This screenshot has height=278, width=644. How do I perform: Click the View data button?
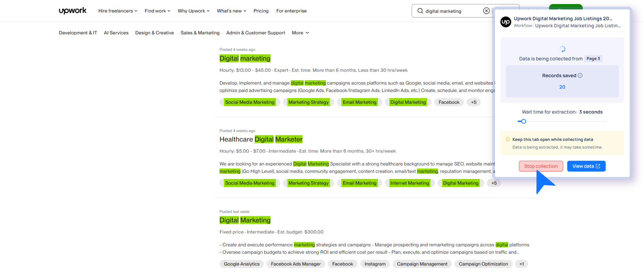(586, 166)
